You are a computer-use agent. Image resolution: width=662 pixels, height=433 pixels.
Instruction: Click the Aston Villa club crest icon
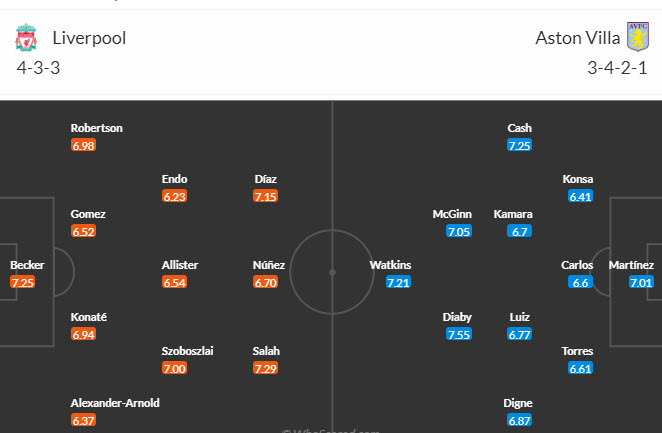click(x=637, y=38)
